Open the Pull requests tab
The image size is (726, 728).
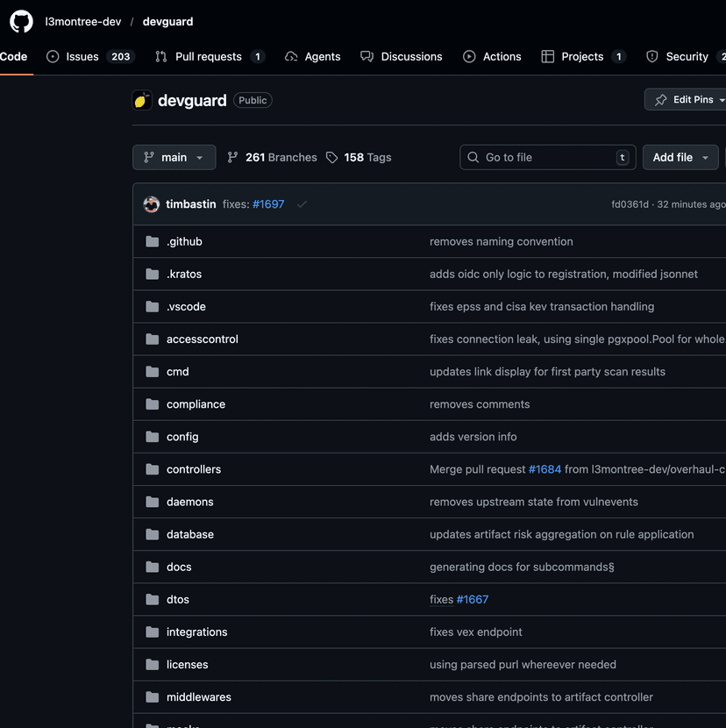pos(210,56)
